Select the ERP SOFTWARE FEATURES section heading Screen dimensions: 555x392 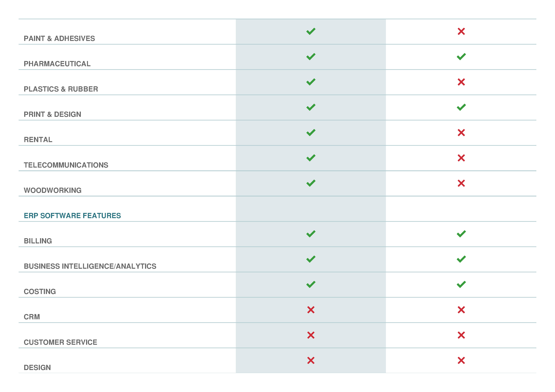coord(72,216)
